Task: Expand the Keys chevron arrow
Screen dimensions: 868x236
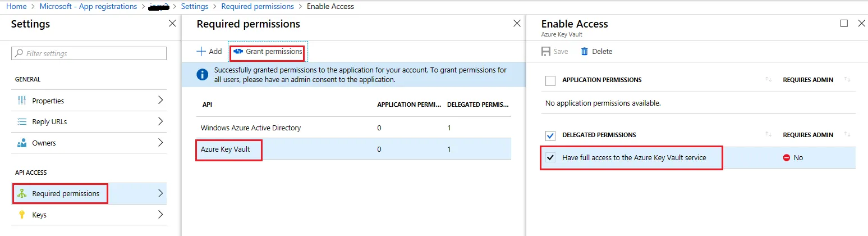Action: [x=160, y=215]
